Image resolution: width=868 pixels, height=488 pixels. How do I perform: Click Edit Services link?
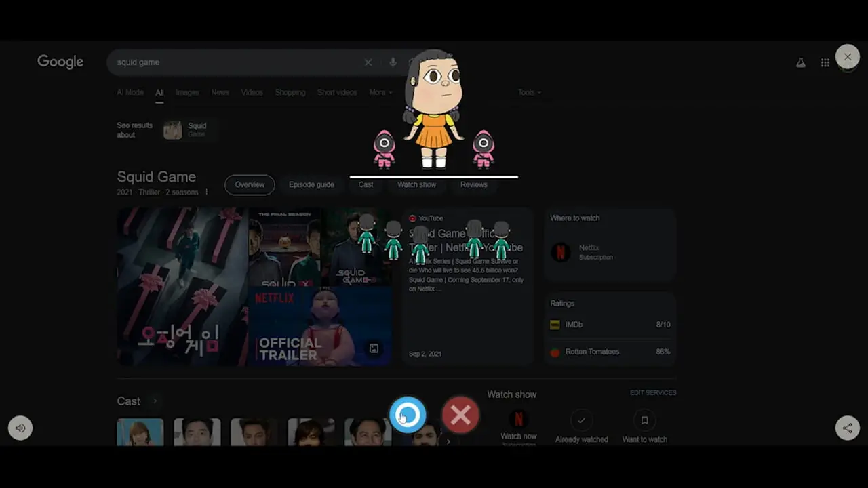tap(653, 393)
